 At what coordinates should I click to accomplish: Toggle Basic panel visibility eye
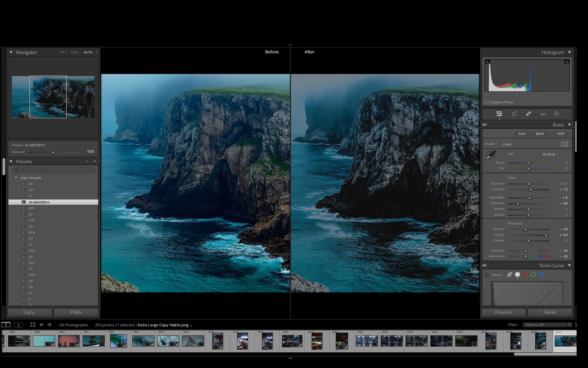pyautogui.click(x=484, y=125)
